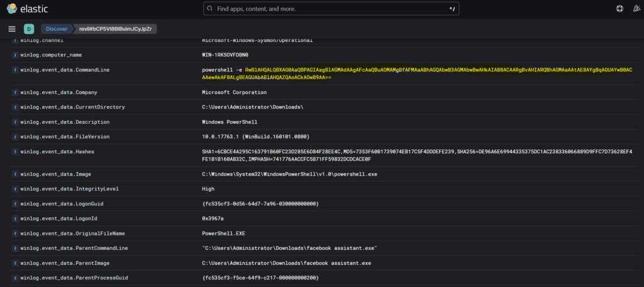Click type icon beside winlog.event_data.ParentImage
This screenshot has width=644, height=287.
pyautogui.click(x=14, y=263)
